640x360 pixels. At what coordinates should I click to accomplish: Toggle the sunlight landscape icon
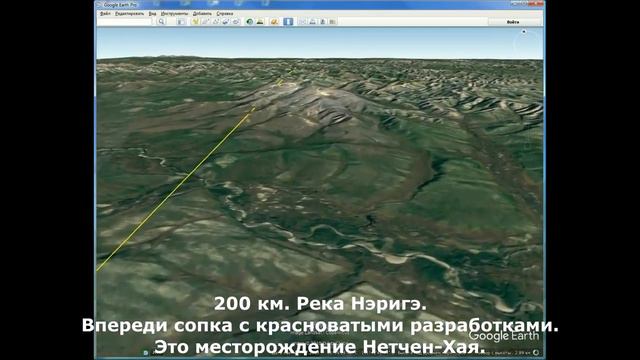click(x=260, y=22)
